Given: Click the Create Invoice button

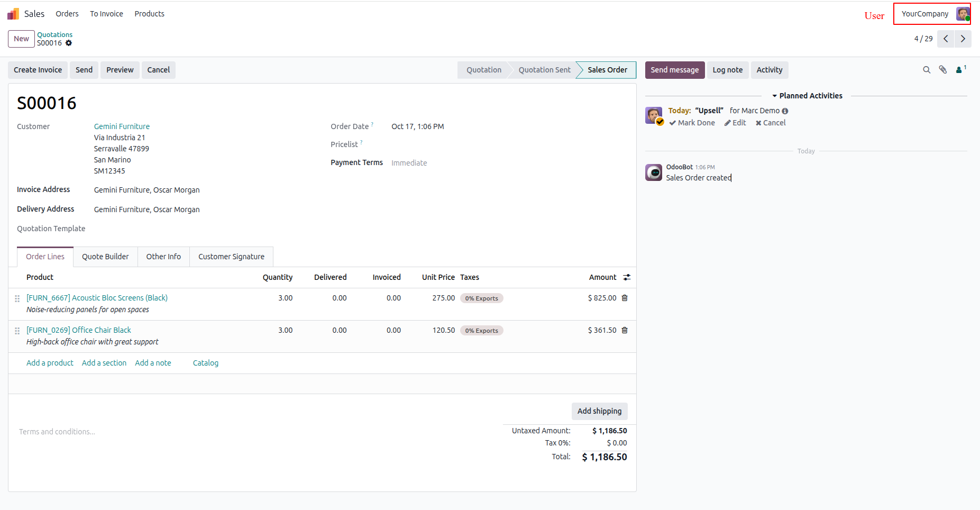Looking at the screenshot, I should tap(38, 70).
